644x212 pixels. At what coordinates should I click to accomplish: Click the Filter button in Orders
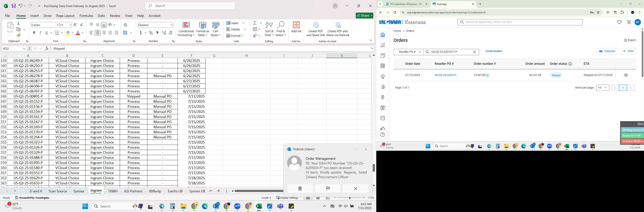[x=628, y=51]
